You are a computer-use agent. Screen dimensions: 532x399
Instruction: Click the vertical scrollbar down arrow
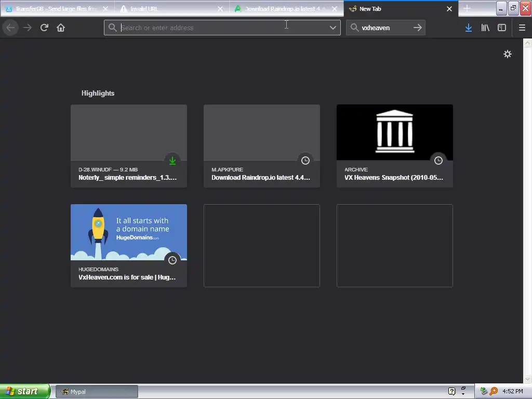527,379
